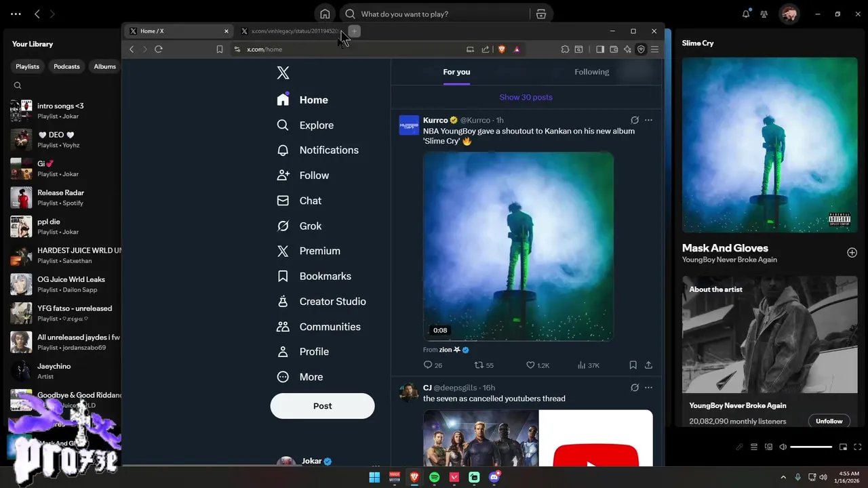Open Brave Shields lion icon
868x488 pixels.
[x=502, y=49]
